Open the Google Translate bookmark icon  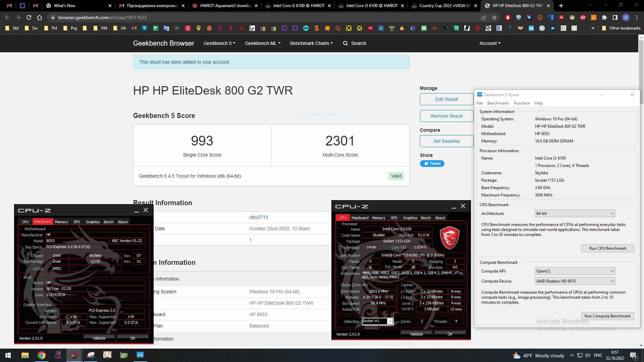[x=166, y=28]
